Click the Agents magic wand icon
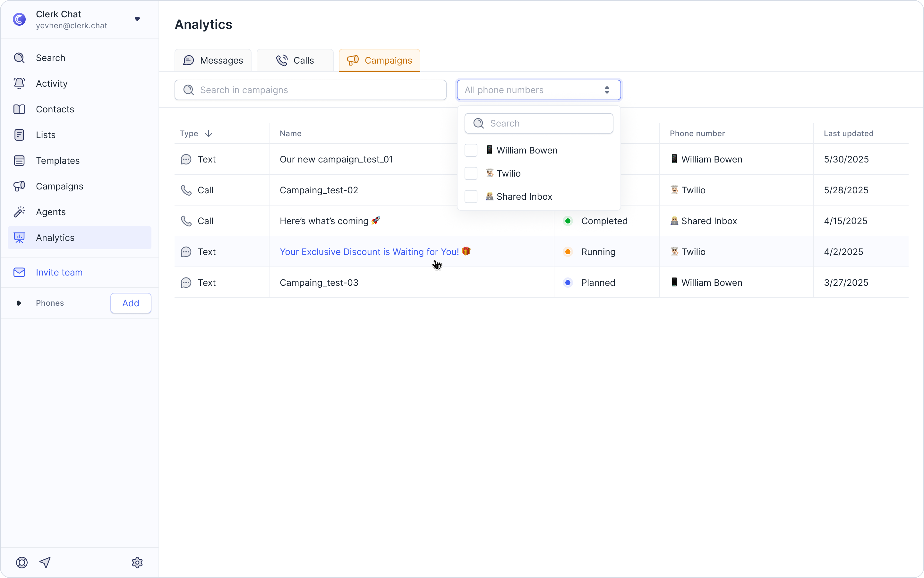The height and width of the screenshot is (578, 924). [19, 212]
